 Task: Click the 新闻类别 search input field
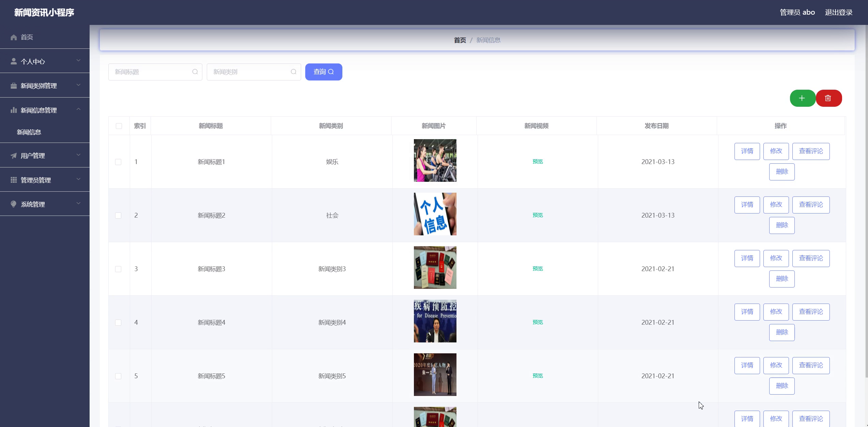[x=254, y=72]
